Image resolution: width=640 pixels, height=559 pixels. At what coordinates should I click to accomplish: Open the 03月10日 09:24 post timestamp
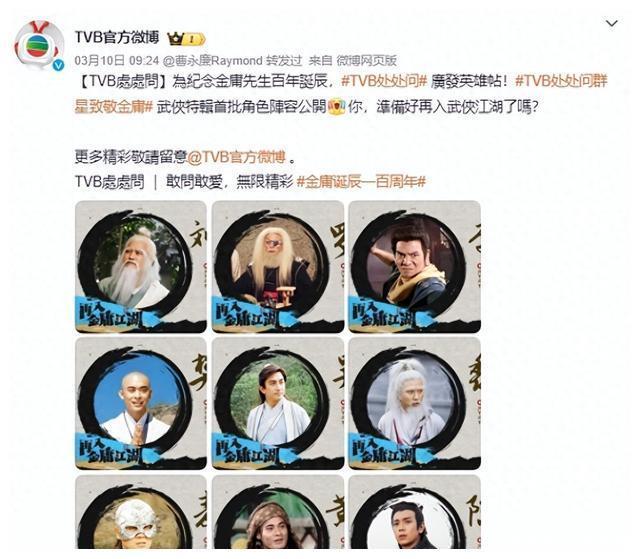click(116, 61)
